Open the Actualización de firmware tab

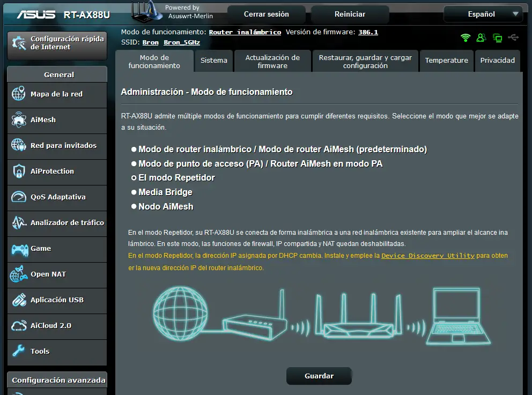tap(272, 62)
